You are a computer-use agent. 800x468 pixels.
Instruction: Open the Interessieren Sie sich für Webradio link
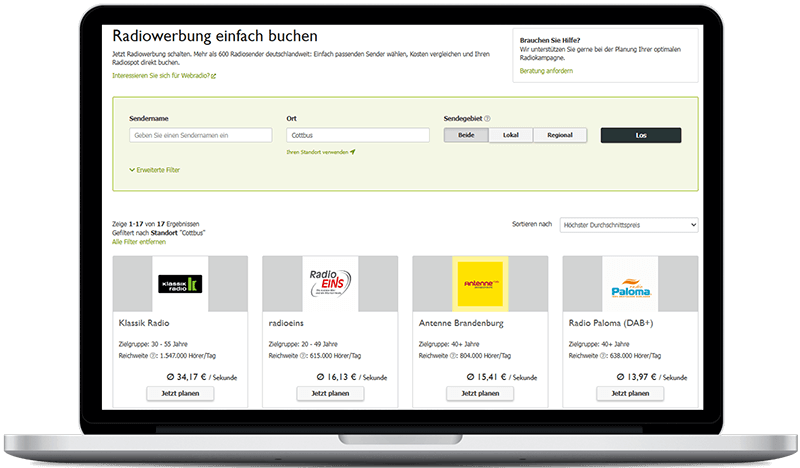(161, 76)
